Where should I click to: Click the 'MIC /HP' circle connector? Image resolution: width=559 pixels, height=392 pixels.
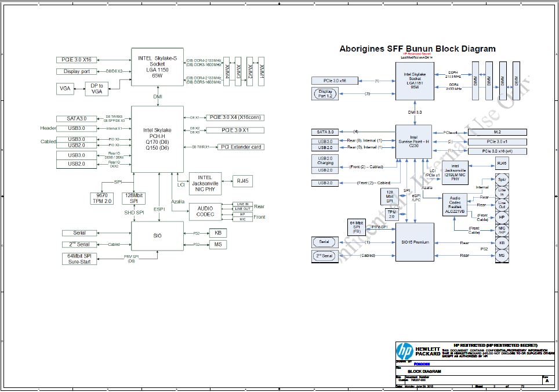(502, 230)
